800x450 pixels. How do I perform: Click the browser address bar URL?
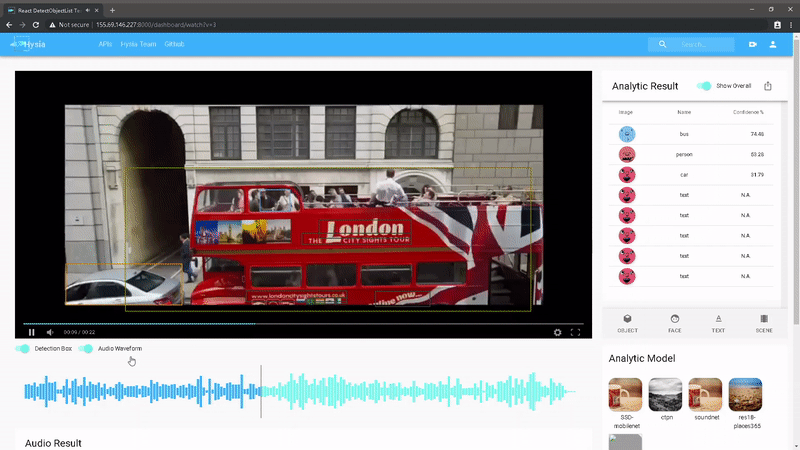pyautogui.click(x=156, y=24)
